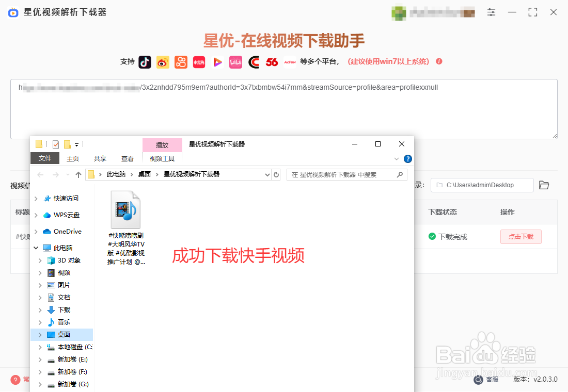Click the AcFun platform icon
Viewport: 568px width, 392px height.
point(290,62)
